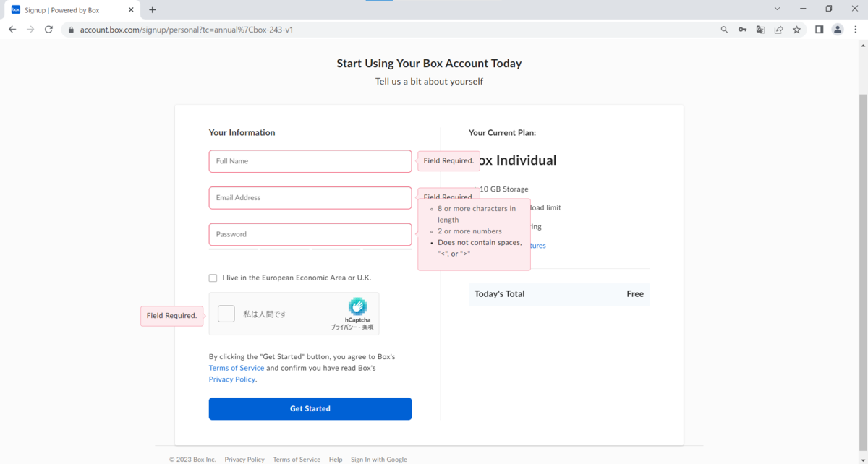The height and width of the screenshot is (464, 868).
Task: Click the Full Name input field
Action: click(x=310, y=161)
